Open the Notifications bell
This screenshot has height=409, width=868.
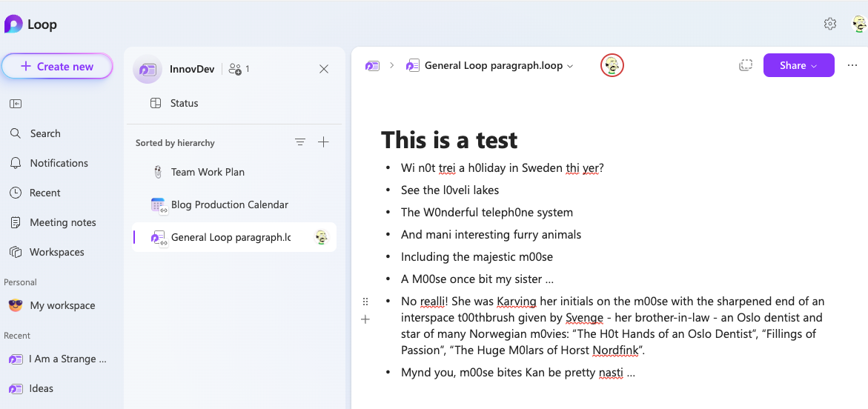pyautogui.click(x=58, y=163)
